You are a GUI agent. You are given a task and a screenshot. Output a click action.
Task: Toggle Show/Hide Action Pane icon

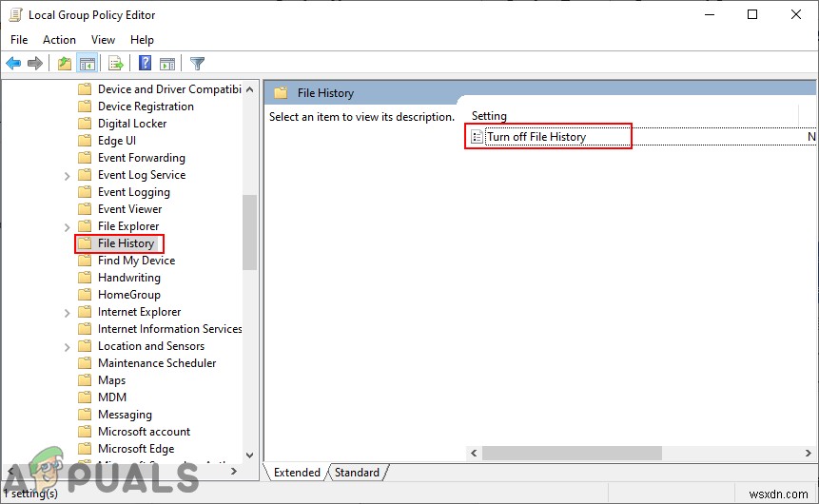click(167, 64)
